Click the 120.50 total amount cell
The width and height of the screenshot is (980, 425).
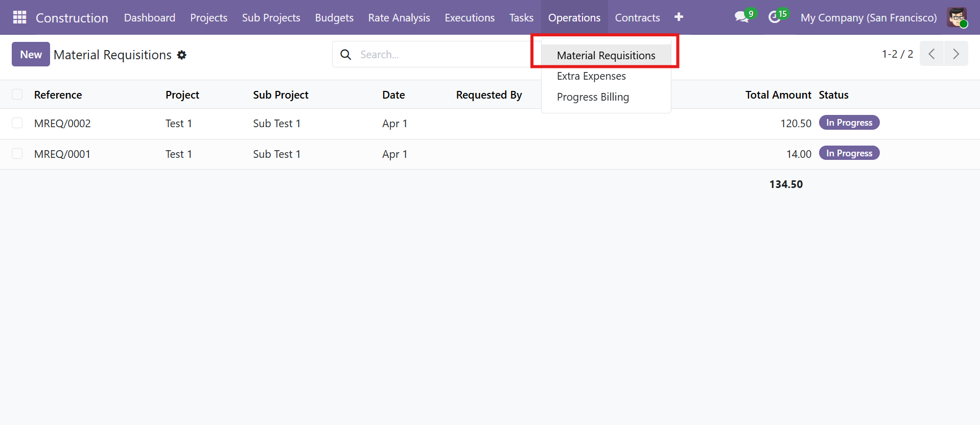coord(796,124)
